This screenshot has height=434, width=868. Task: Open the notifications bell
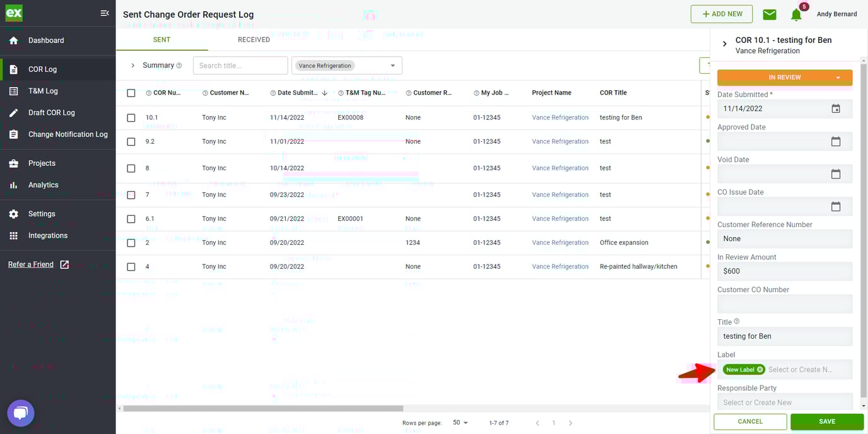click(796, 15)
